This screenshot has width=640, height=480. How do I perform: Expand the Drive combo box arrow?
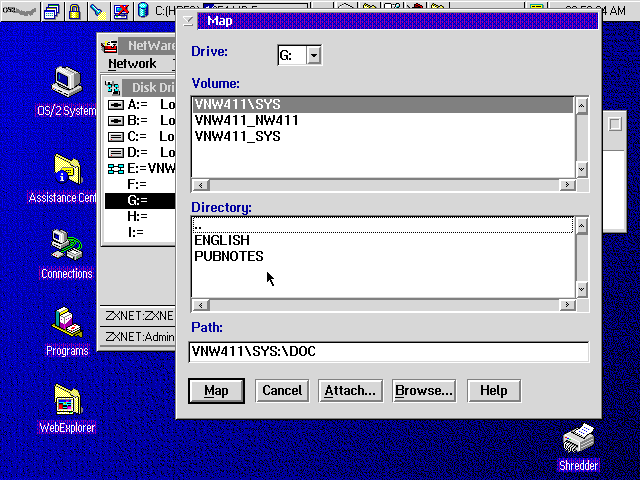[313, 55]
